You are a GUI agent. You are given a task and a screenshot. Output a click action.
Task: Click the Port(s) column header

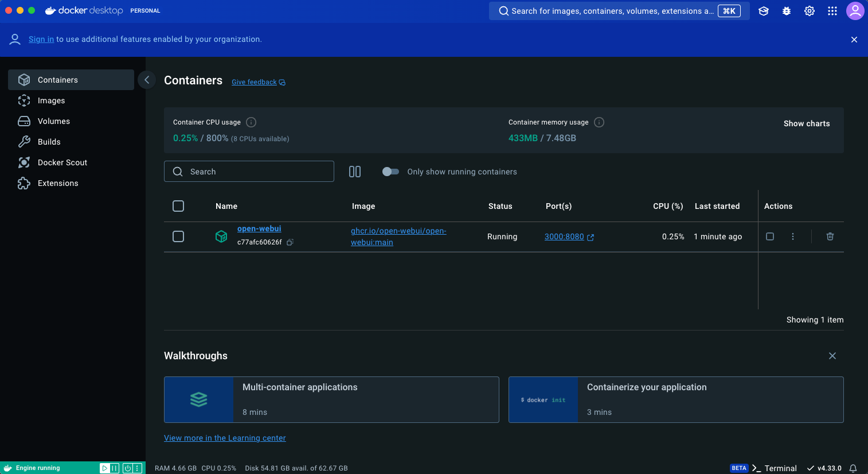click(559, 206)
